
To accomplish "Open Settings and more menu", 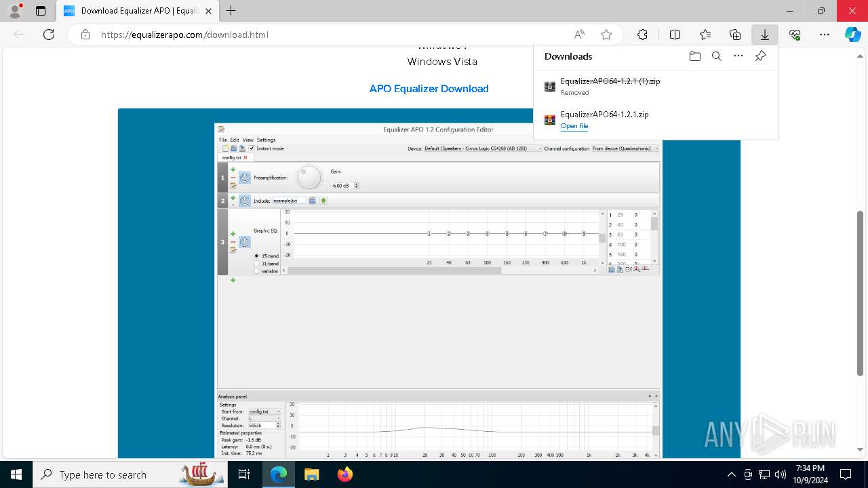I will 825,35.
